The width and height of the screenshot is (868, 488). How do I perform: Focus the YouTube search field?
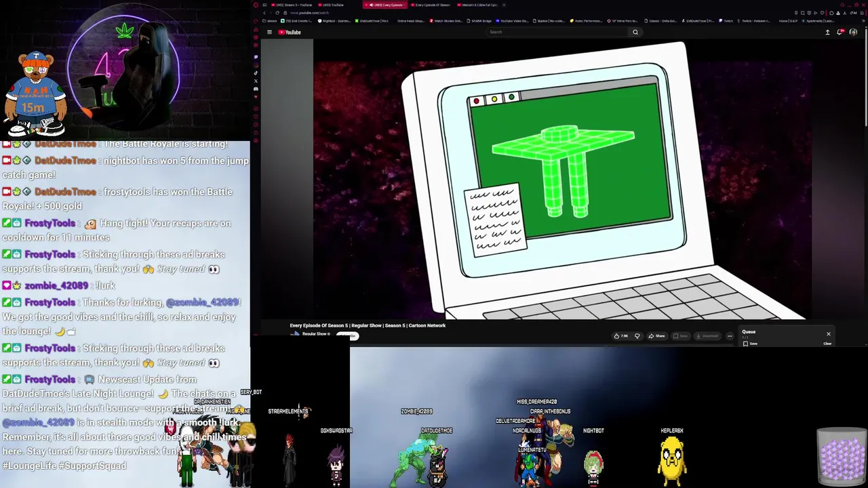point(556,32)
